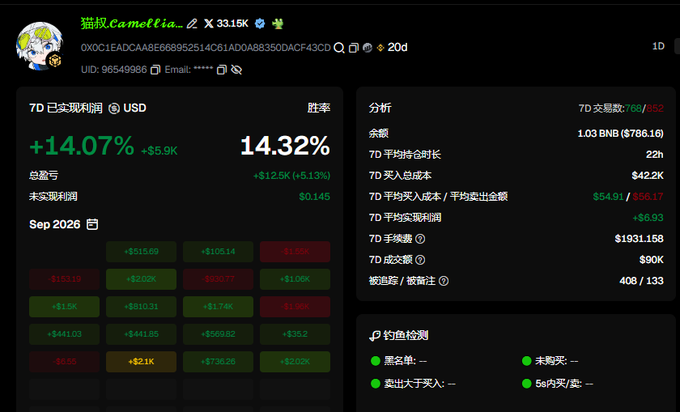Select the -$1.55K calendar day cell

click(x=295, y=252)
